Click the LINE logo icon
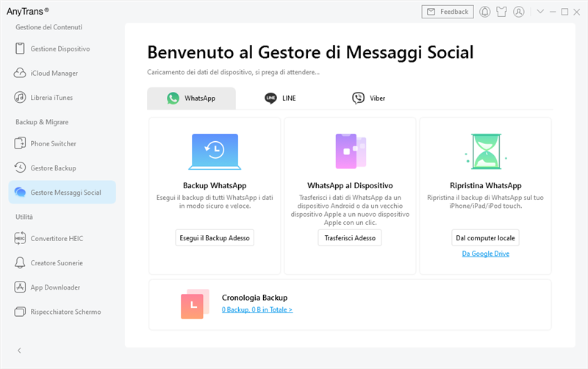The image size is (588, 369). click(x=270, y=98)
